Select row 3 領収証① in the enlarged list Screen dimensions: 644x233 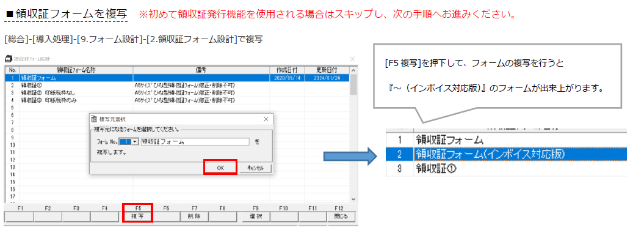tap(506, 169)
